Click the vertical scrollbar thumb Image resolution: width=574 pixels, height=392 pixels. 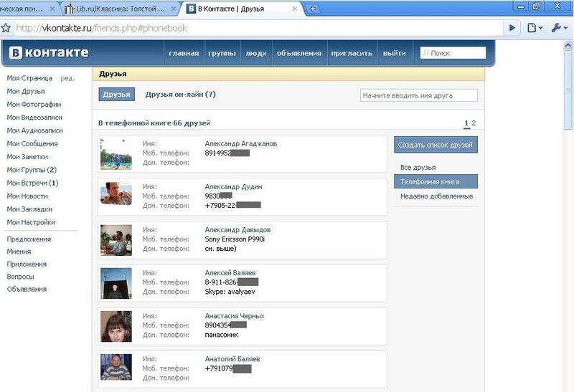pyautogui.click(x=568, y=90)
